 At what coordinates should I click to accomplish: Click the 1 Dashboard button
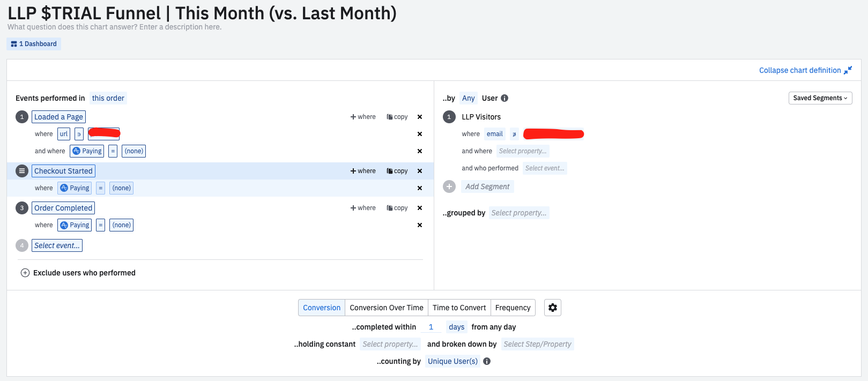coord(34,44)
